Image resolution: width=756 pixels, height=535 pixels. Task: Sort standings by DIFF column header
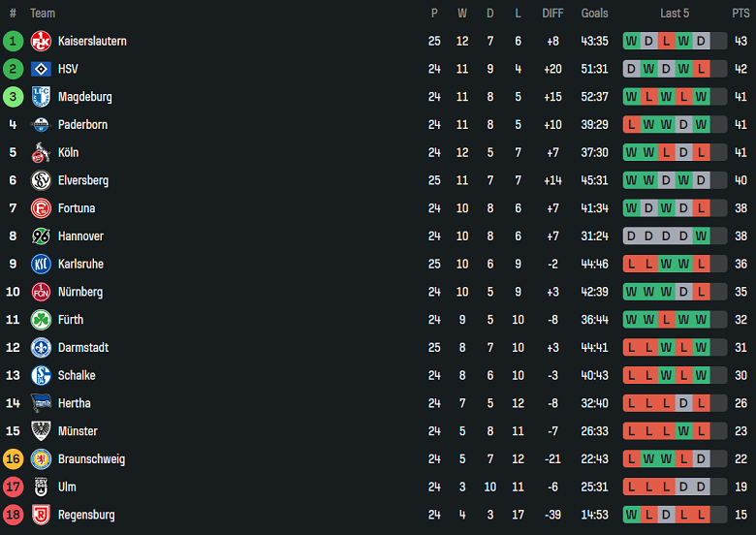coord(552,14)
